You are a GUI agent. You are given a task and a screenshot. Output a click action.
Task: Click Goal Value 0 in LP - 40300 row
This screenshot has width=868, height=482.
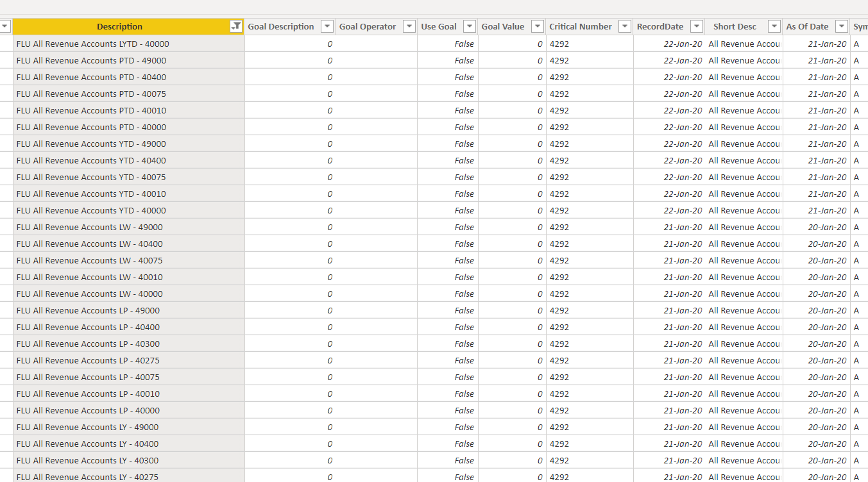click(511, 344)
